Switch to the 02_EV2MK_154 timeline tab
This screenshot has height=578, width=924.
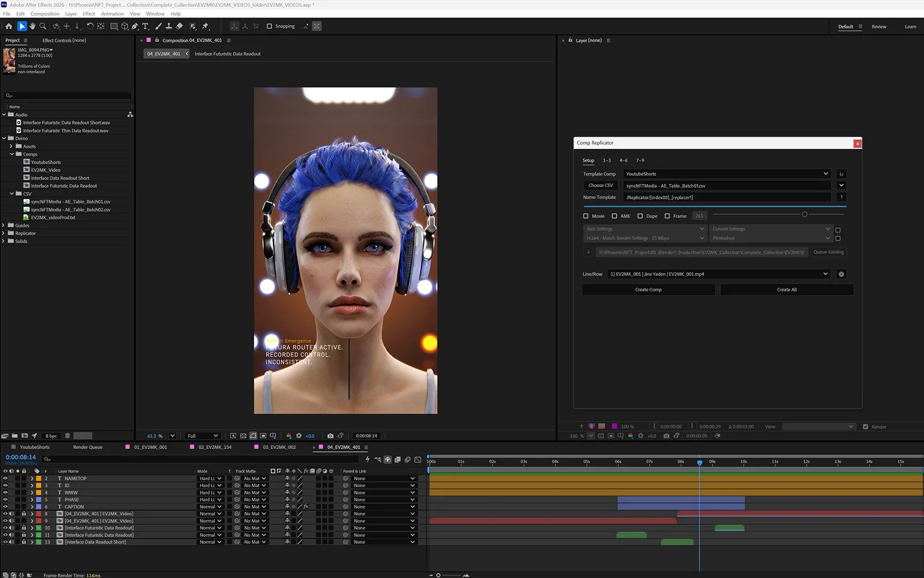coord(215,447)
